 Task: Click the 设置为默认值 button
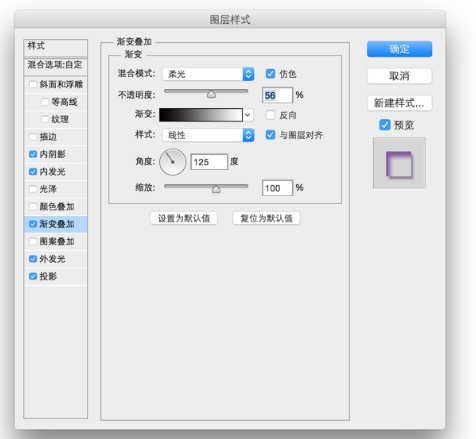(184, 218)
